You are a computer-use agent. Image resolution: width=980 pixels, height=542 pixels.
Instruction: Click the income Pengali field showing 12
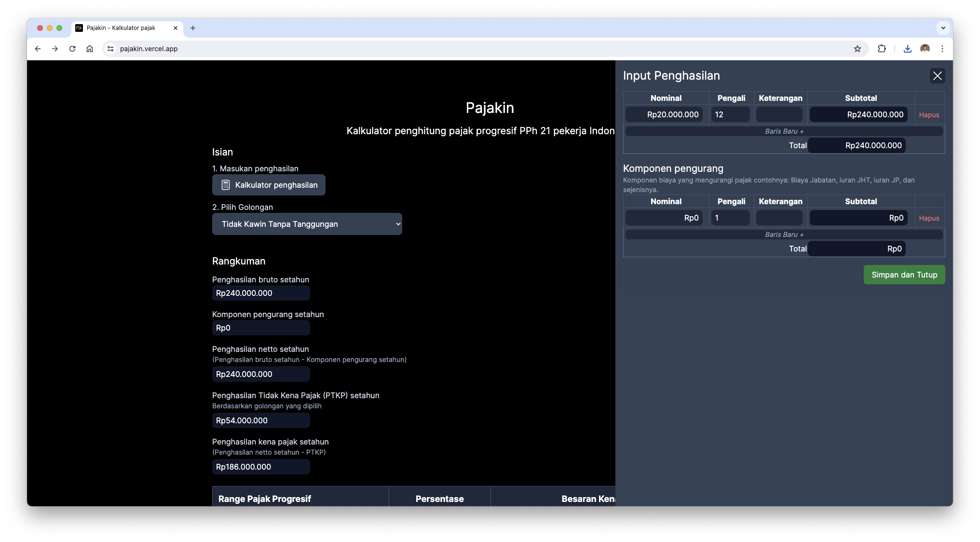pos(730,114)
